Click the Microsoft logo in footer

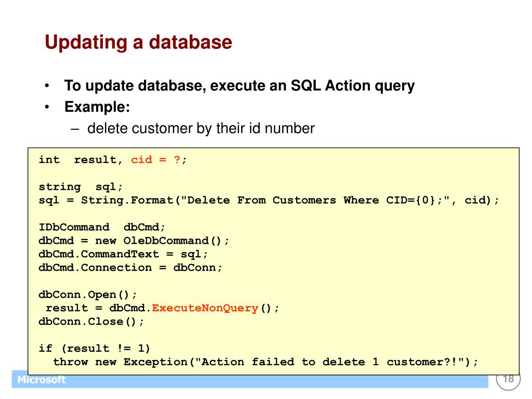(x=42, y=380)
